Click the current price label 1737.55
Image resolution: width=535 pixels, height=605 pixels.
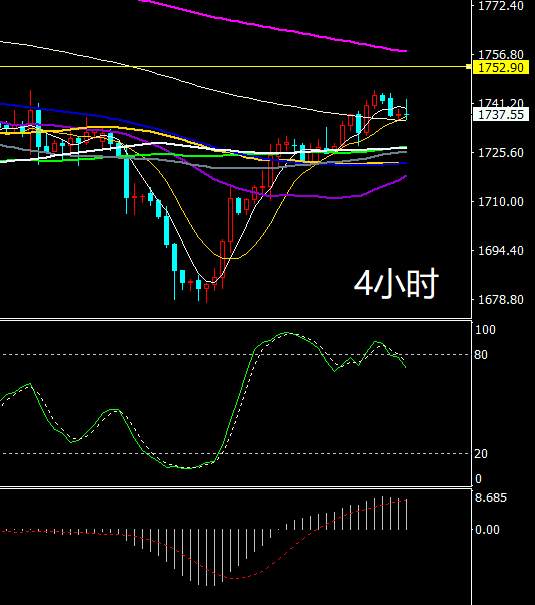pyautogui.click(x=501, y=115)
